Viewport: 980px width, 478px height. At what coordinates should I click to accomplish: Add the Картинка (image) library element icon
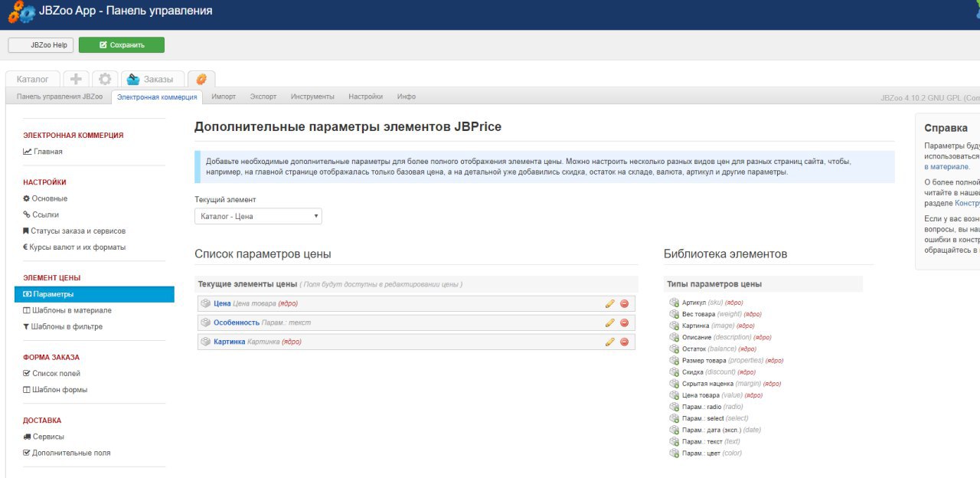coord(674,326)
